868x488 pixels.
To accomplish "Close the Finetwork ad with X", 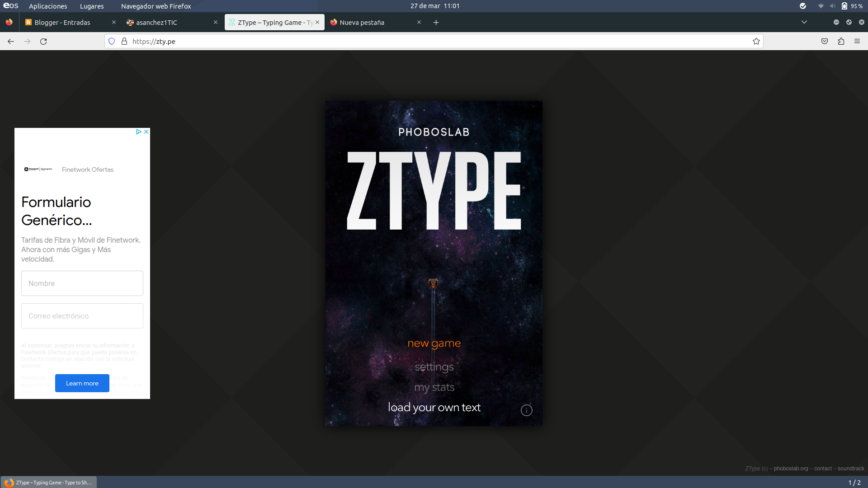I will [146, 132].
